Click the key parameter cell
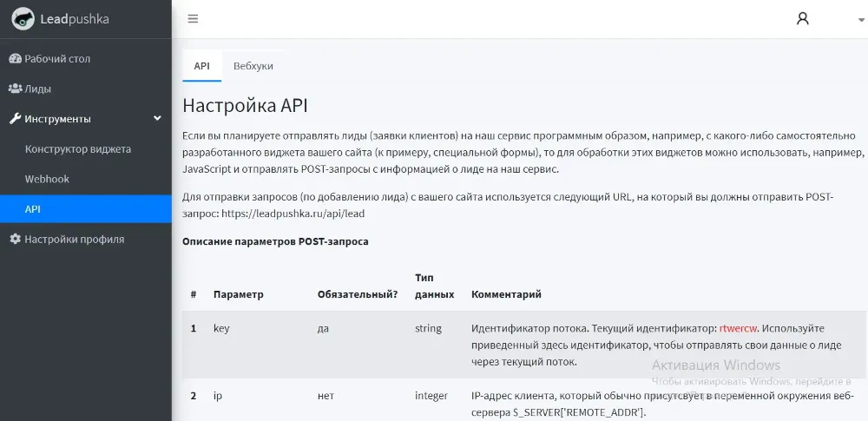Screen dimensions: 868x421 tap(221, 328)
